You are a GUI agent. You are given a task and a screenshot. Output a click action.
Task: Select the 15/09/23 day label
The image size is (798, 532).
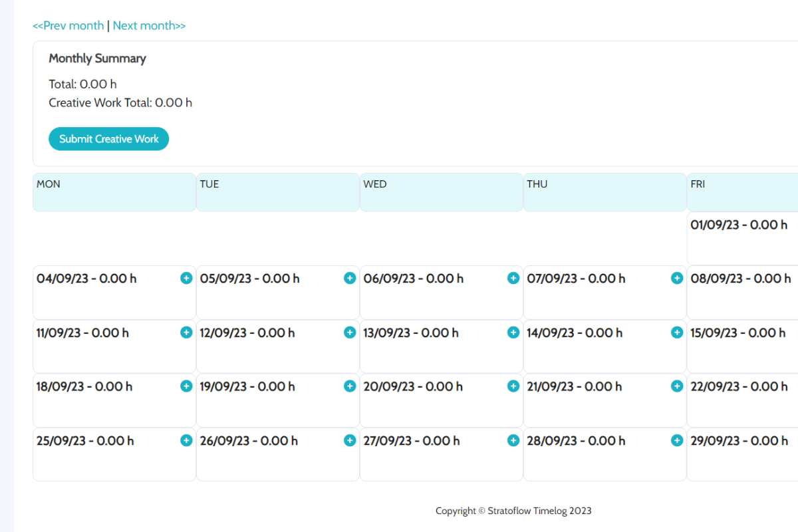tap(738, 332)
